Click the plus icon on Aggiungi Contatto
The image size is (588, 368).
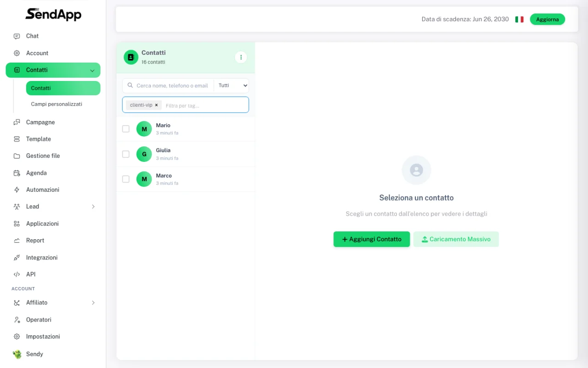345,239
